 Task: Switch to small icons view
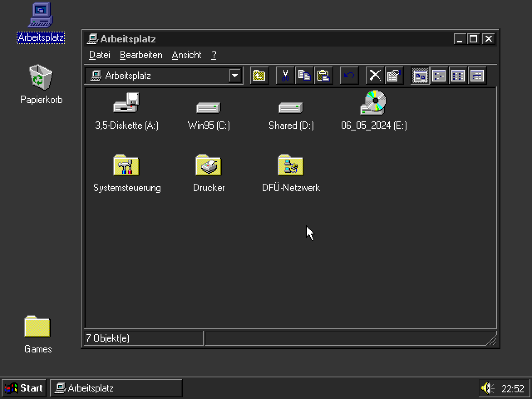(439, 76)
